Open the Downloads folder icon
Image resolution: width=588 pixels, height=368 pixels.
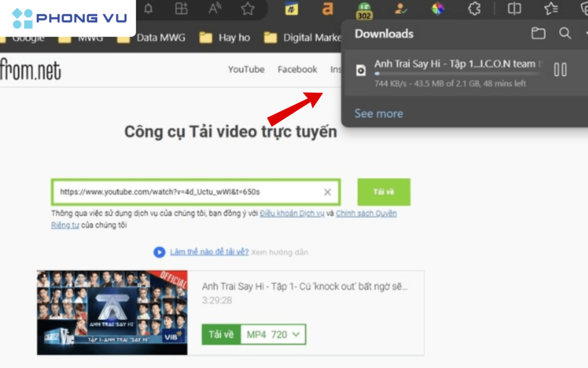click(x=538, y=34)
